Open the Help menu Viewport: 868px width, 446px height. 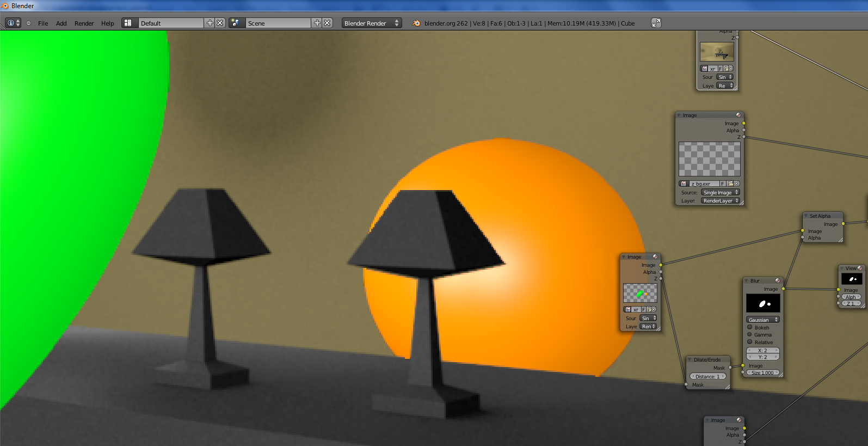[x=108, y=23]
